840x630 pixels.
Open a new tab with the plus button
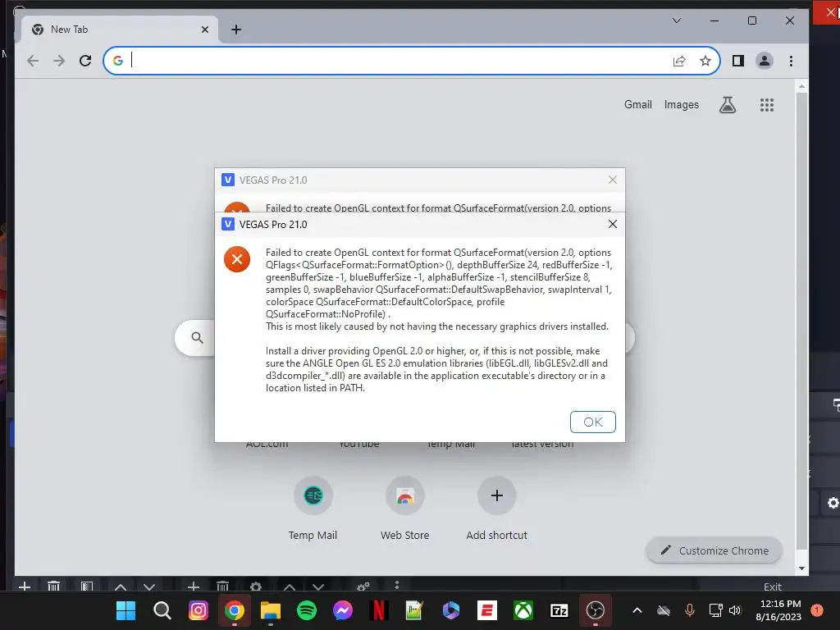[x=236, y=30]
